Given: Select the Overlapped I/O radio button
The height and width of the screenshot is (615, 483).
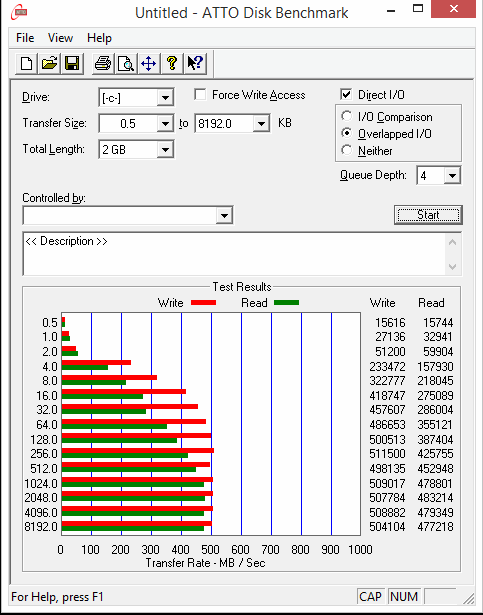Looking at the screenshot, I should pyautogui.click(x=346, y=133).
